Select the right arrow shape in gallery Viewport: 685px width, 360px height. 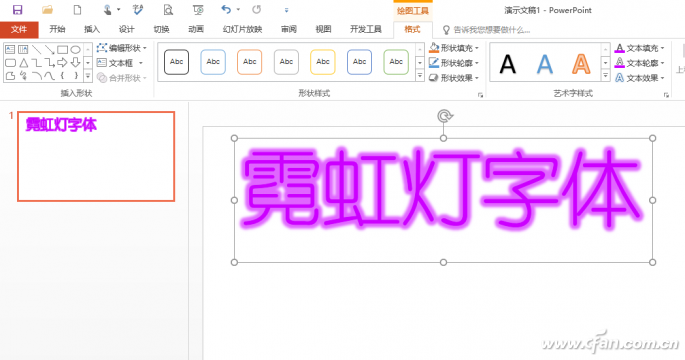(x=62, y=62)
